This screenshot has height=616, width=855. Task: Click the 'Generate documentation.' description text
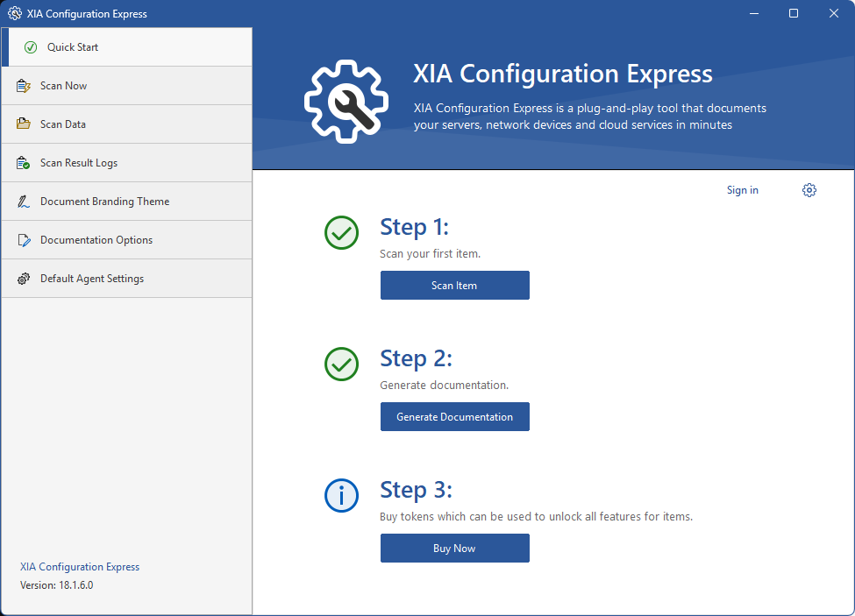tap(444, 386)
